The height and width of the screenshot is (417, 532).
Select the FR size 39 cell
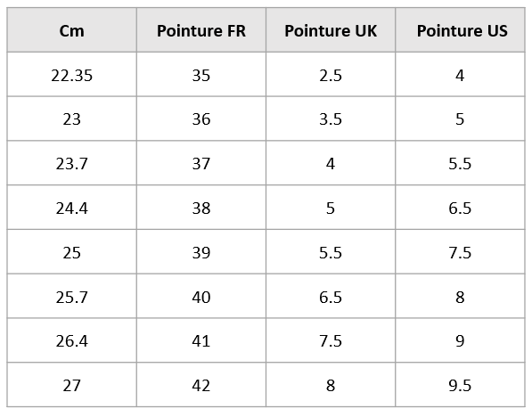pyautogui.click(x=201, y=252)
